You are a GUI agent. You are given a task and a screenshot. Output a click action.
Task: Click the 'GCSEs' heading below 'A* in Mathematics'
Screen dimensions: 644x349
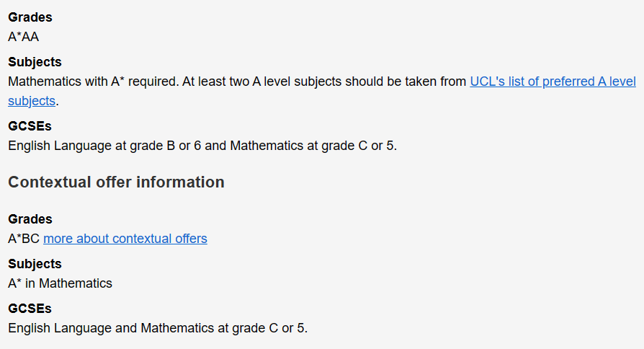(x=30, y=309)
